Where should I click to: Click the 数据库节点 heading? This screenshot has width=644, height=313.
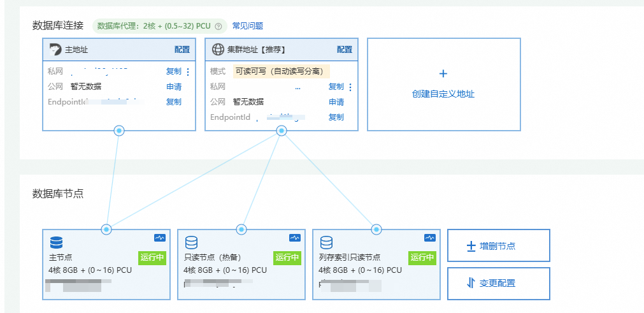pos(58,193)
